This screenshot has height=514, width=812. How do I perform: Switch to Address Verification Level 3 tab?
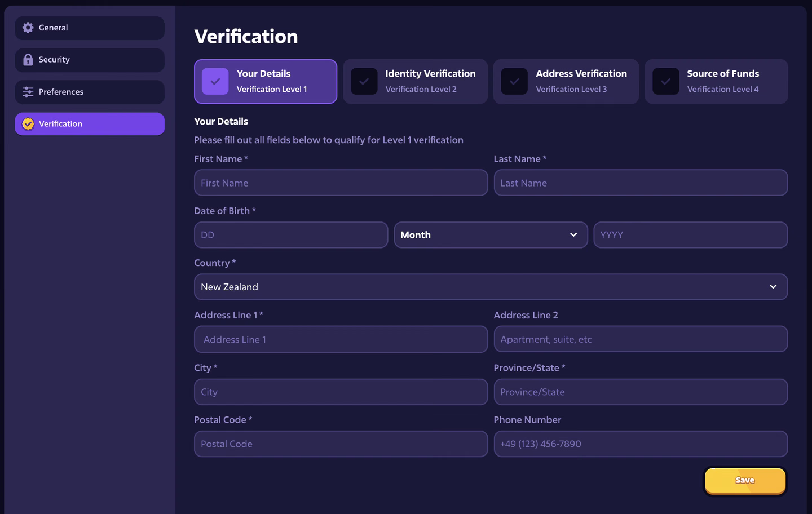coord(566,81)
